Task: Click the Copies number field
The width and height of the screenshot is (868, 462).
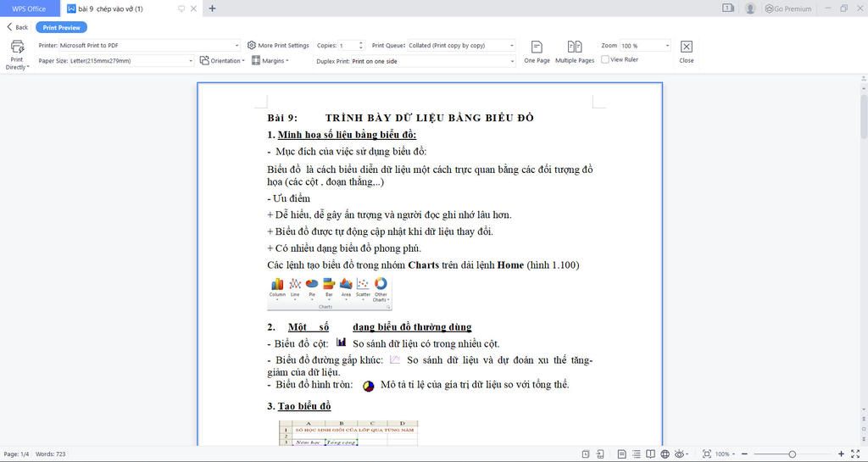Action: pos(348,46)
